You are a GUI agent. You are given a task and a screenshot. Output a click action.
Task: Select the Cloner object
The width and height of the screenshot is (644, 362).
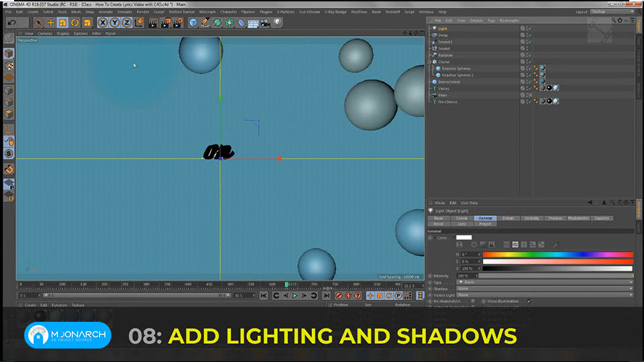pyautogui.click(x=444, y=62)
